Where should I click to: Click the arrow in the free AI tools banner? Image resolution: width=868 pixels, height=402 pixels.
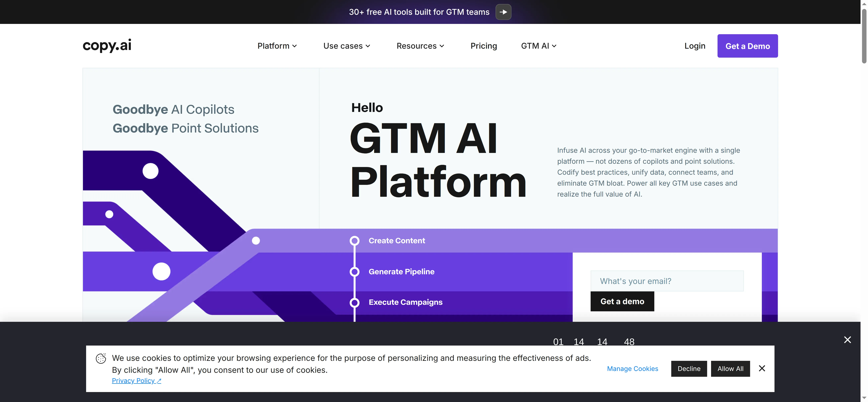point(503,12)
